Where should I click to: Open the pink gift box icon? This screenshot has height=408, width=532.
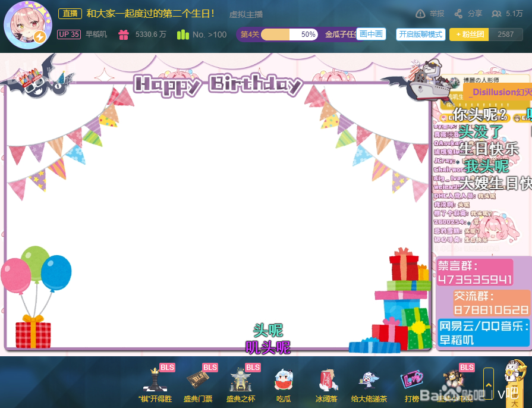tap(124, 34)
